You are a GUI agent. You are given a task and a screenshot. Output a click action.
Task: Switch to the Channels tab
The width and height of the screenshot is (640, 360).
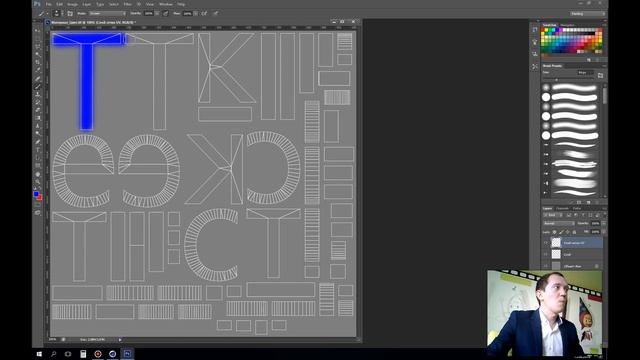(x=562, y=209)
